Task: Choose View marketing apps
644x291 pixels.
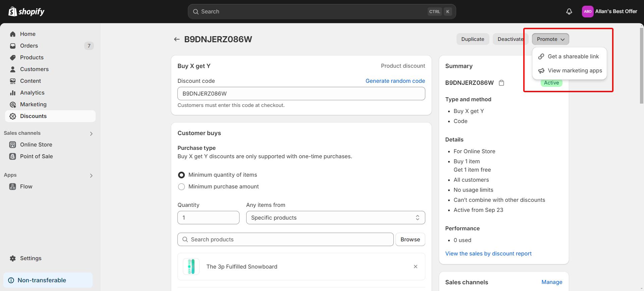Action: pyautogui.click(x=575, y=70)
